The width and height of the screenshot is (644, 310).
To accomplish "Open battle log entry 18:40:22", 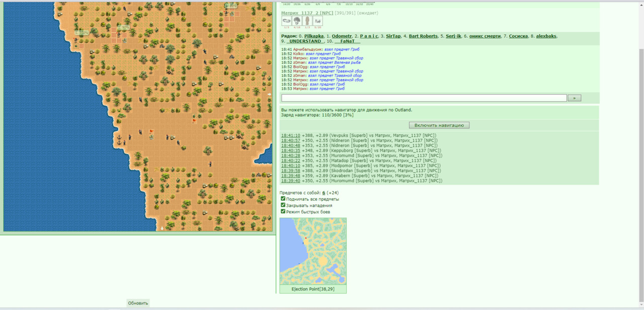I will click(x=290, y=161).
